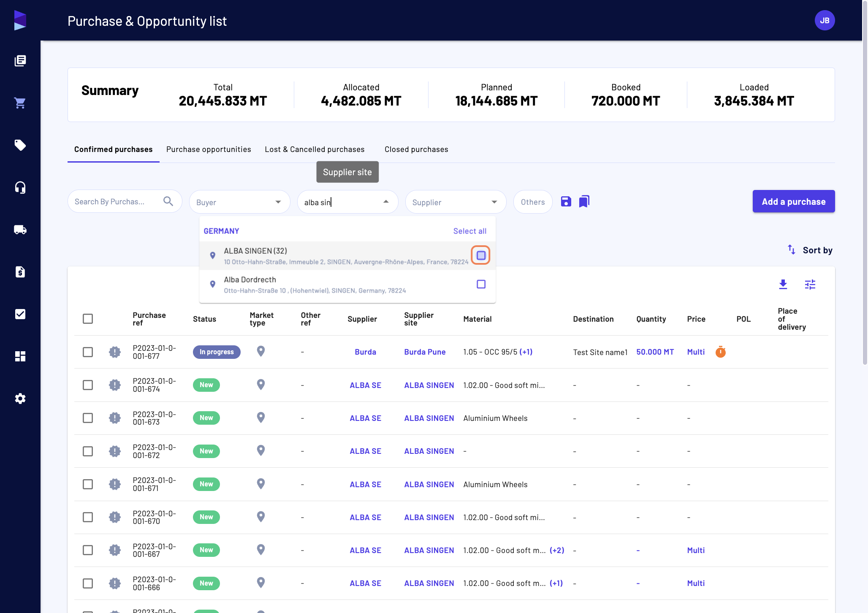Open the headset support sidebar icon
This screenshot has height=613, width=868.
point(20,187)
